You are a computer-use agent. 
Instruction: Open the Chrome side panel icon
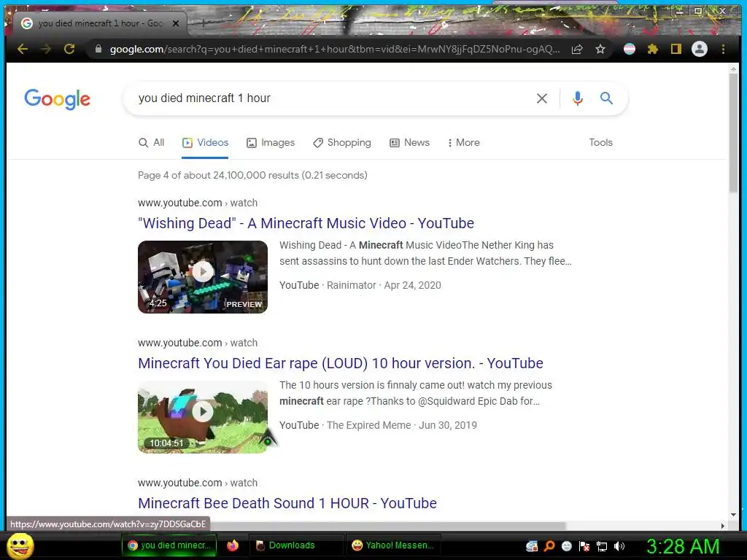click(676, 49)
